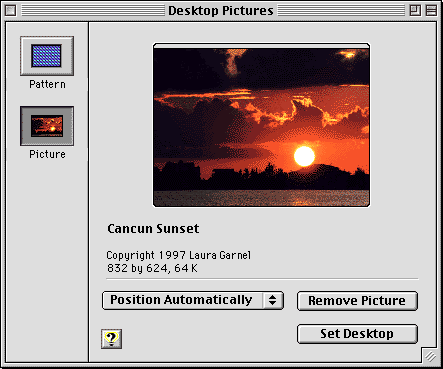Viewport: 443px width, 369px height.
Task: Click the resize grip in window corner
Action: click(430, 356)
